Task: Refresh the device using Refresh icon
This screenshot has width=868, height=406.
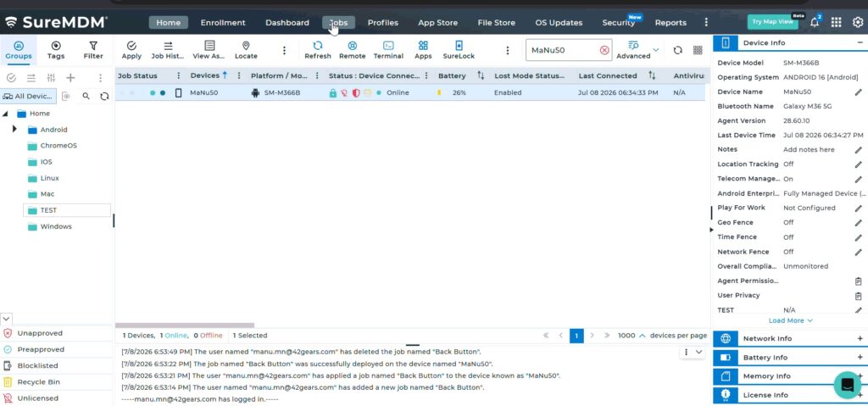Action: [318, 50]
